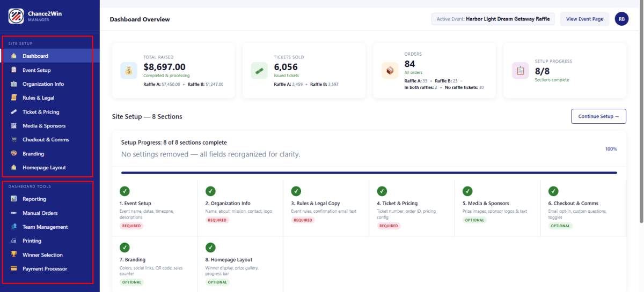
Task: Click the 100% progress label
Action: (x=611, y=149)
